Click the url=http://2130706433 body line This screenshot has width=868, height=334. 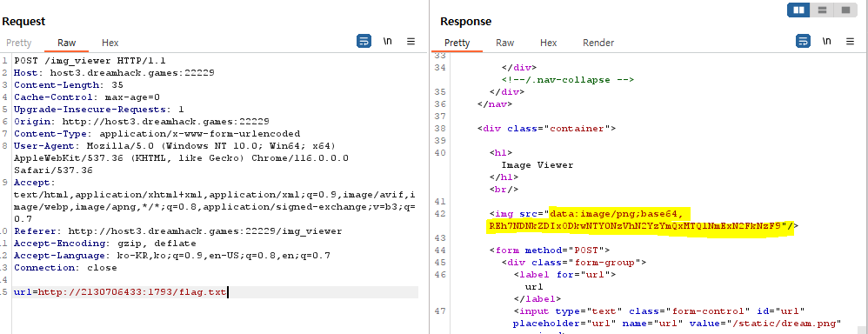[120, 292]
